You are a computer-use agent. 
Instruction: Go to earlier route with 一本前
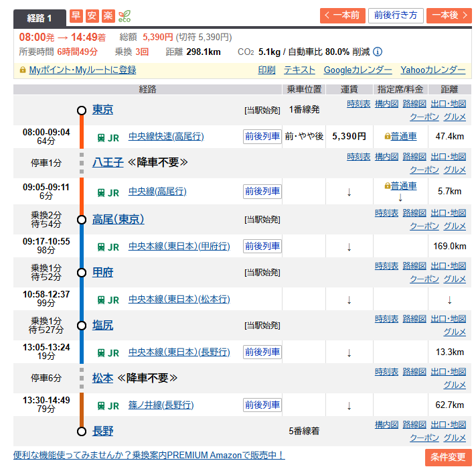tap(342, 15)
